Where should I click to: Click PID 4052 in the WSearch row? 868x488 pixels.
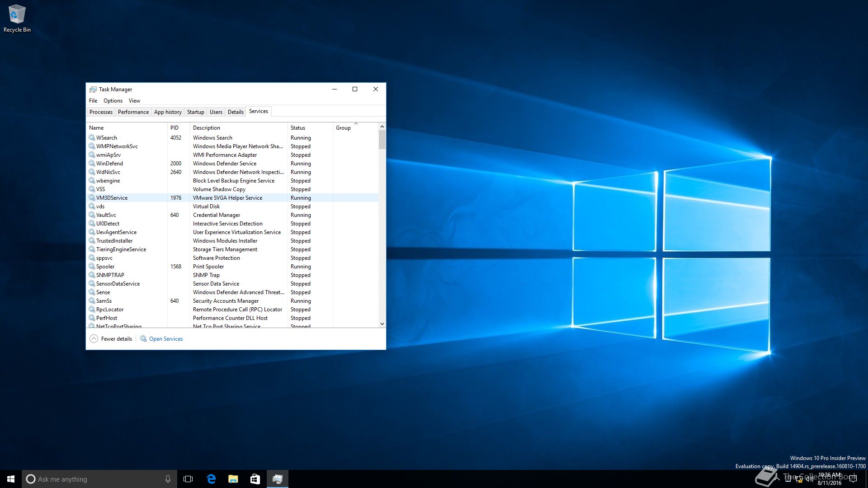point(176,138)
